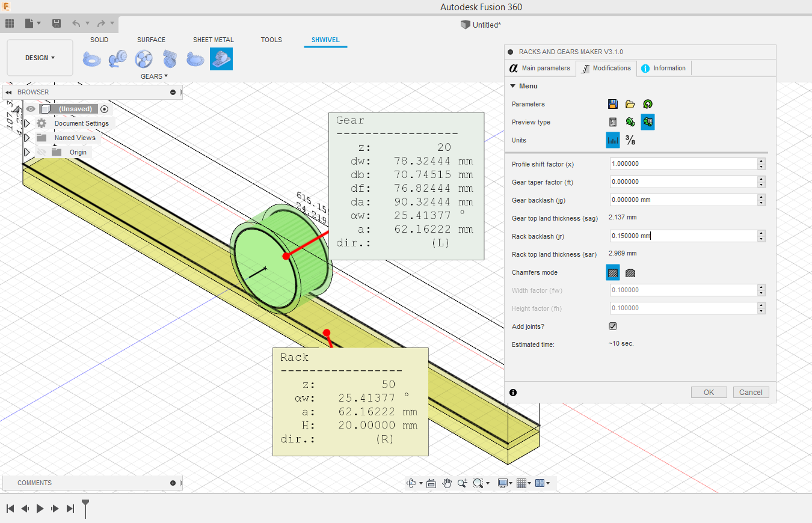Show the hidden Origin folder
The width and height of the screenshot is (812, 523).
(x=42, y=152)
